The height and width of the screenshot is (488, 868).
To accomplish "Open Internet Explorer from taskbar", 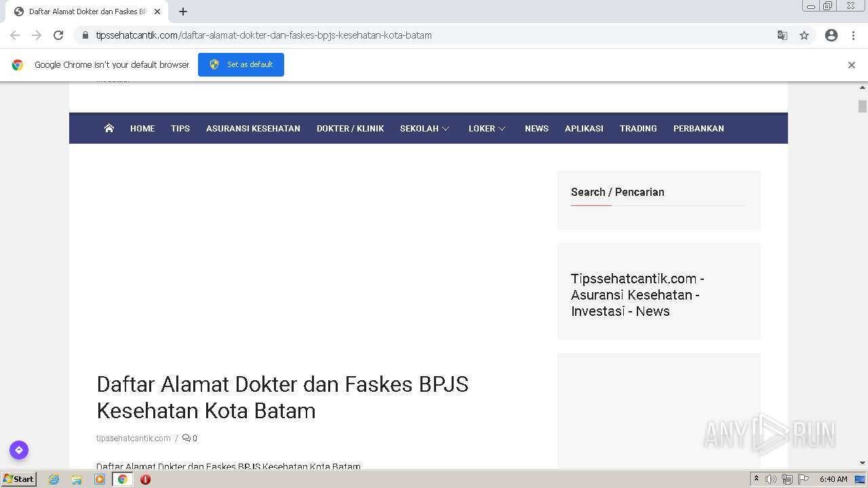I will tap(54, 479).
